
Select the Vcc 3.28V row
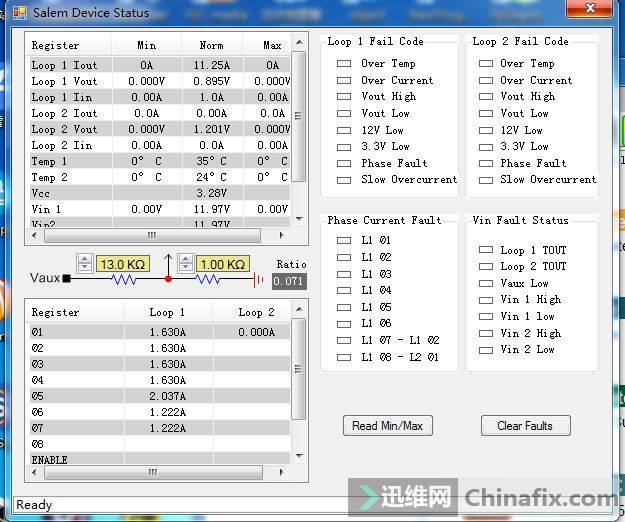click(160, 193)
